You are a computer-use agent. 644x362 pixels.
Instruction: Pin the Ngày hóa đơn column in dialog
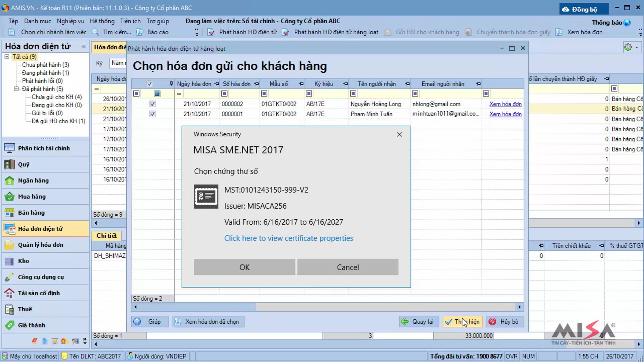coord(217,84)
